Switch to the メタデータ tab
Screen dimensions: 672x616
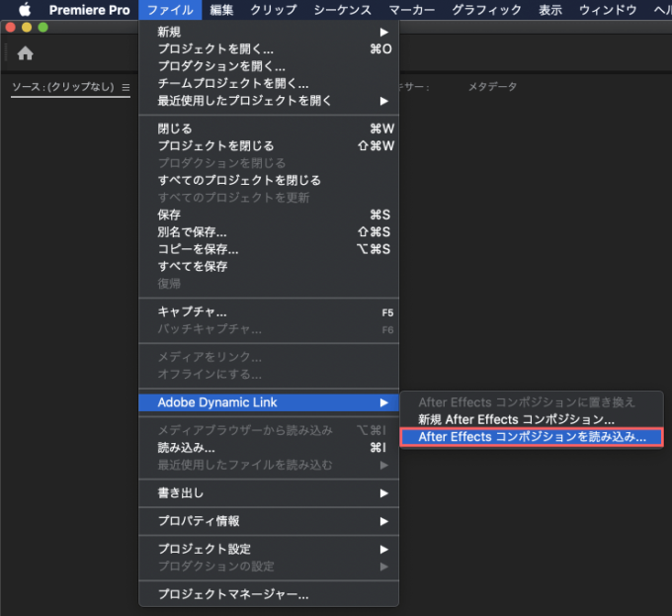pos(492,87)
